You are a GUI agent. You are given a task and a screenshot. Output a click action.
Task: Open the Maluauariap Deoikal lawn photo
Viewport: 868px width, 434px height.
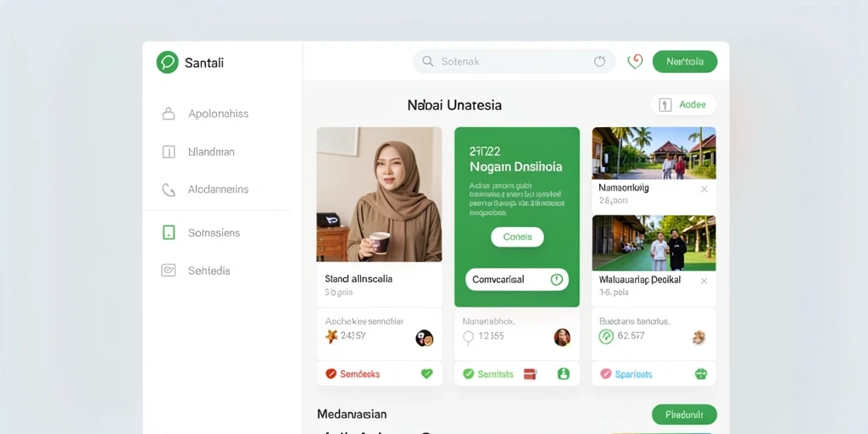click(x=654, y=243)
